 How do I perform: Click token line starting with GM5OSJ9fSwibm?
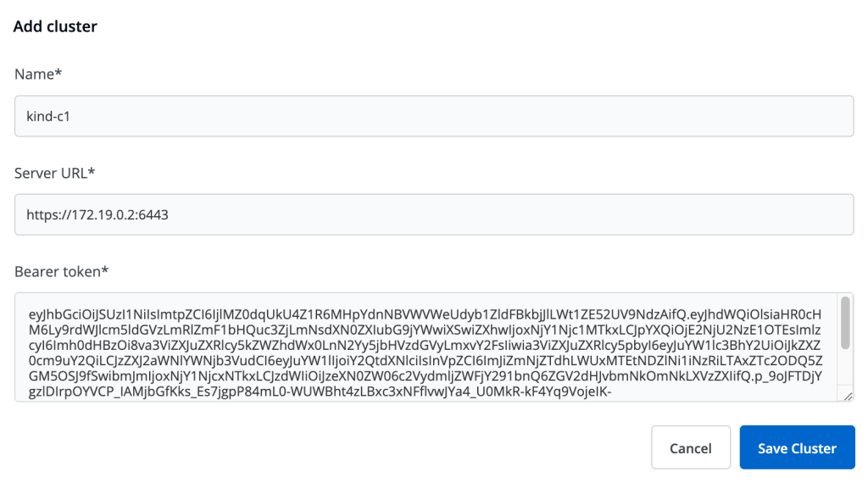pyautogui.click(x=424, y=378)
